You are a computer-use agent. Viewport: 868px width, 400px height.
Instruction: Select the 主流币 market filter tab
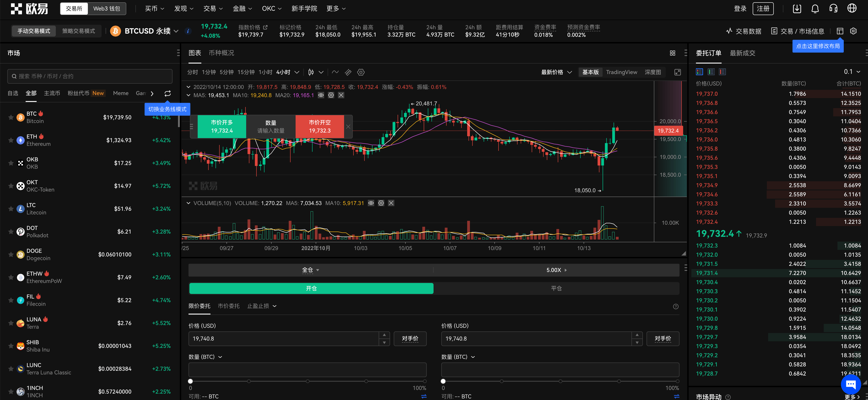pyautogui.click(x=52, y=93)
